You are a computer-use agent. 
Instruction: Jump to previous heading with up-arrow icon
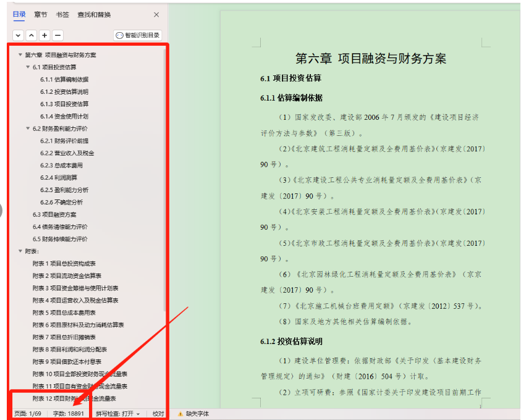pos(30,35)
